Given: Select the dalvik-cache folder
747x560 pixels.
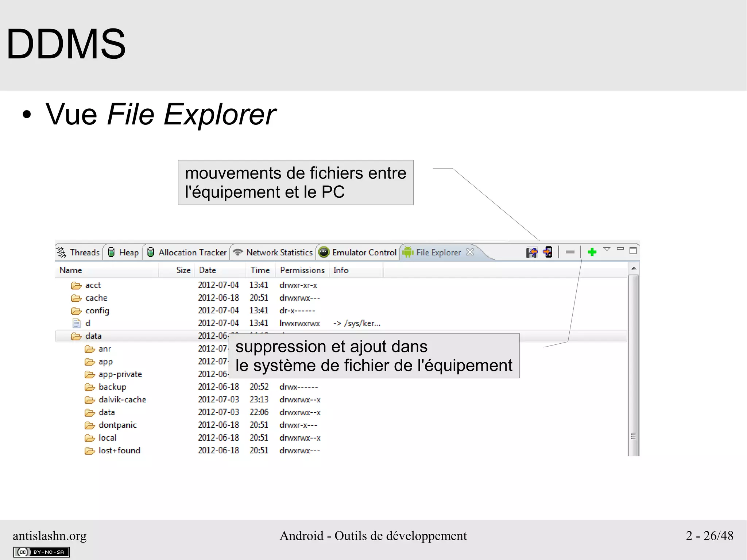Looking at the screenshot, I should (x=341, y=400).
